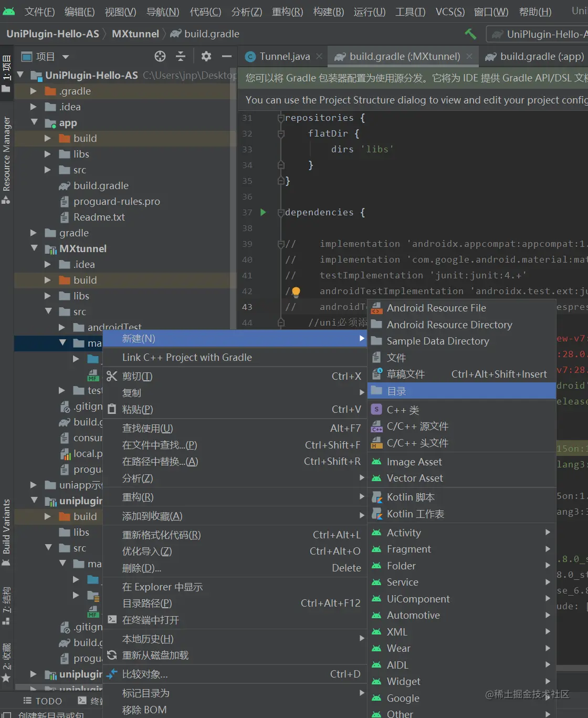Collapse the app module
The height and width of the screenshot is (718, 588).
(x=34, y=122)
